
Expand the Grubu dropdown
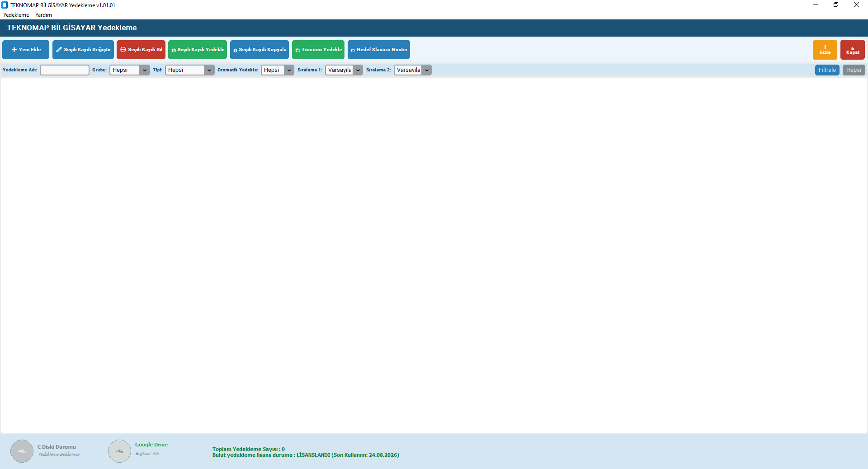click(130, 70)
